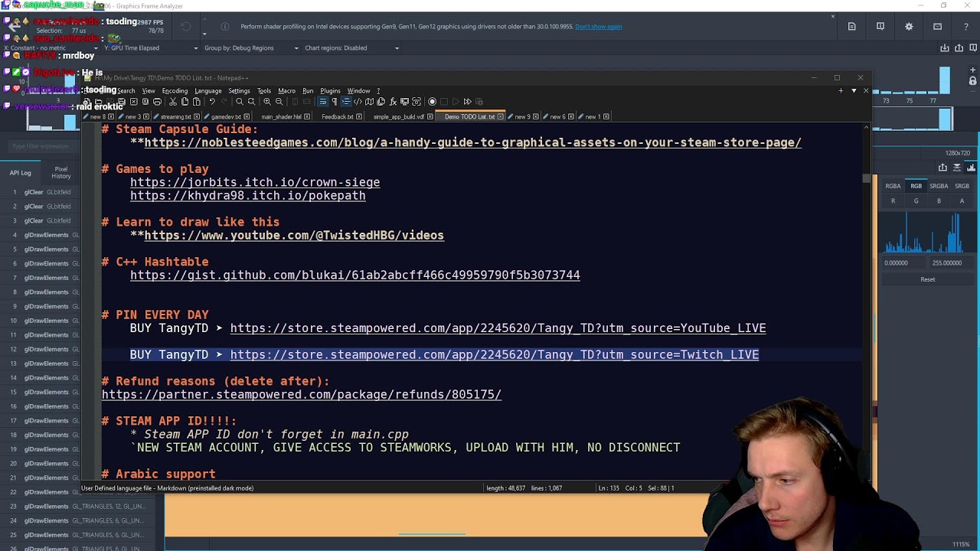Image resolution: width=980 pixels, height=551 pixels.
Task: Toggle Word Wrap icon in Notepad++ toolbar
Action: click(x=322, y=102)
